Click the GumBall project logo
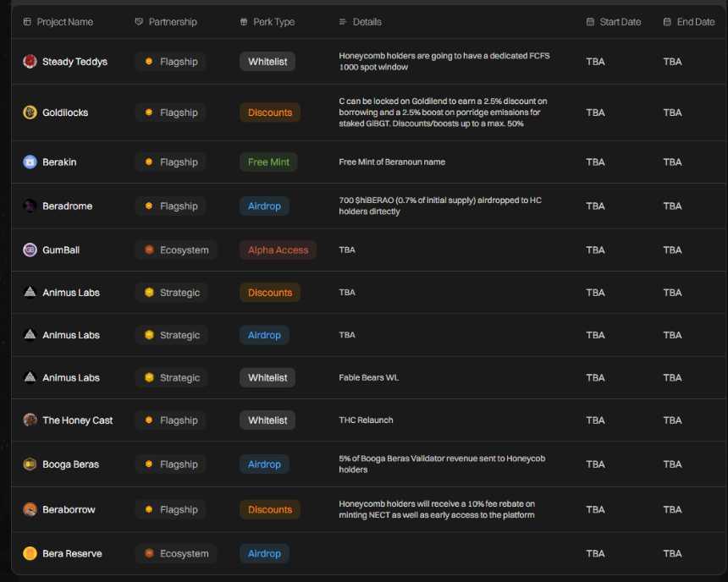Image resolution: width=728 pixels, height=582 pixels. [x=30, y=250]
